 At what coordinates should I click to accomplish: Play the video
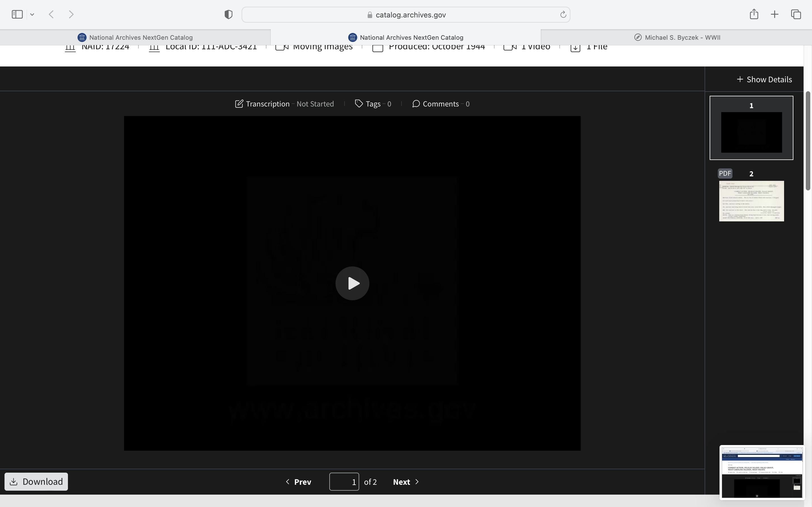tap(352, 283)
